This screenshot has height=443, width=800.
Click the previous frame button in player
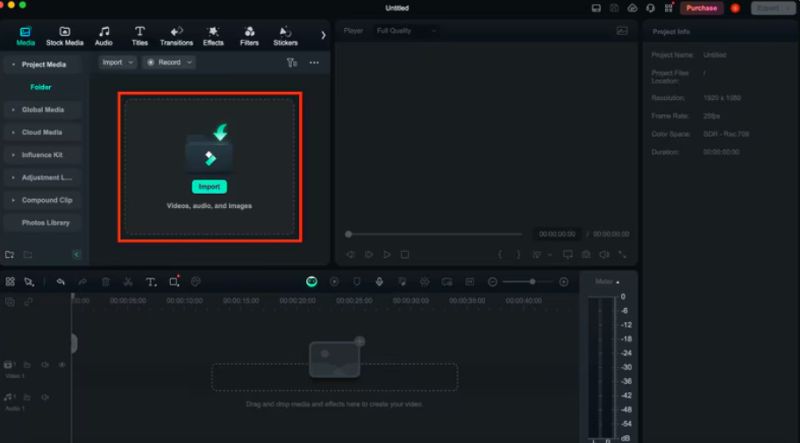coord(351,254)
